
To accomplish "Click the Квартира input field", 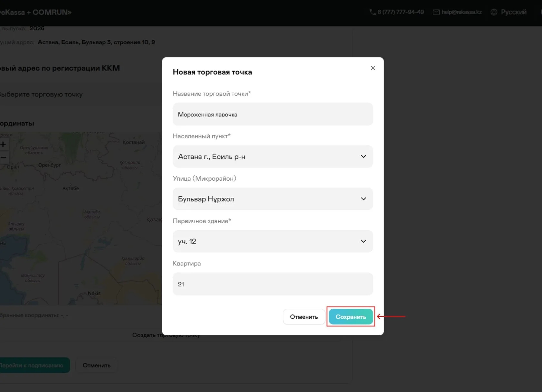I will point(273,284).
